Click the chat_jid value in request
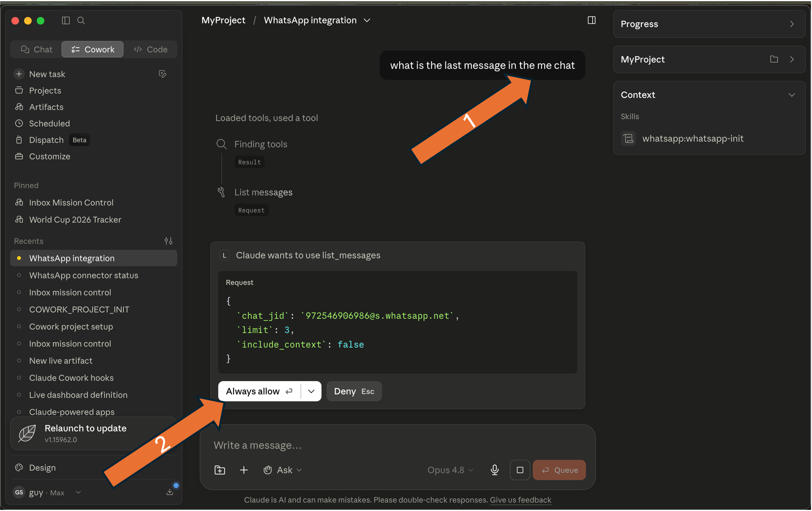This screenshot has width=812, height=511. coord(377,315)
